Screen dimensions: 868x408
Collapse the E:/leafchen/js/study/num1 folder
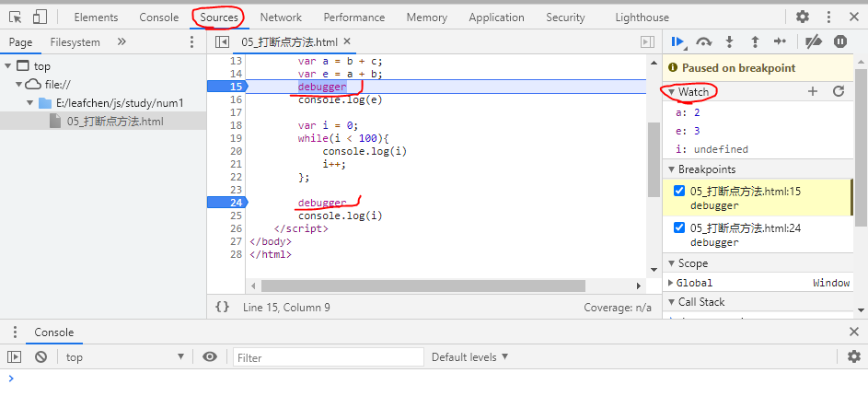(29, 103)
